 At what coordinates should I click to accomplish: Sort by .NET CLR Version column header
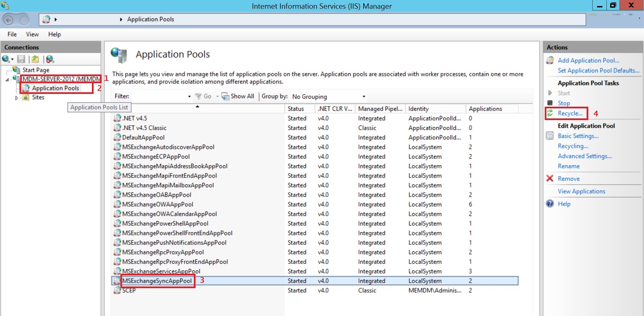335,109
